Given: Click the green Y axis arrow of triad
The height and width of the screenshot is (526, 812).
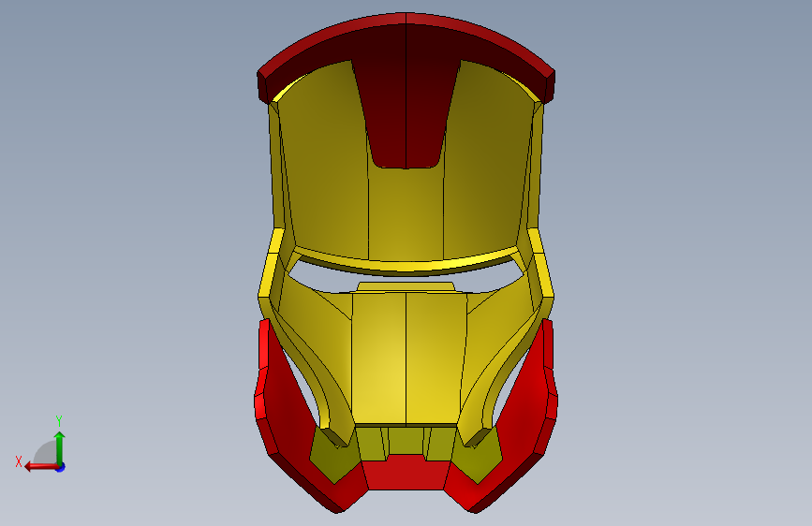Looking at the screenshot, I should (x=60, y=447).
